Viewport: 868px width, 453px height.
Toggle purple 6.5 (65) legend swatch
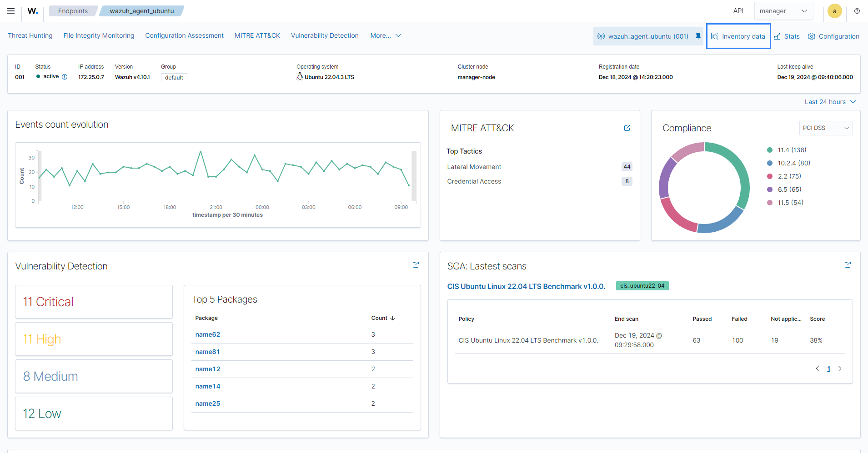pos(770,189)
